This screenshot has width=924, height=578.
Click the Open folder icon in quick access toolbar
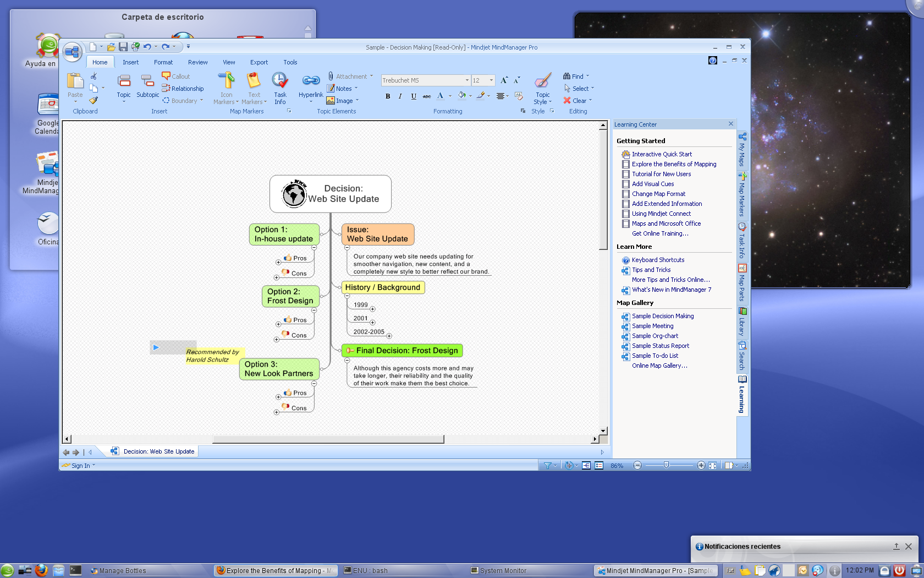[111, 47]
